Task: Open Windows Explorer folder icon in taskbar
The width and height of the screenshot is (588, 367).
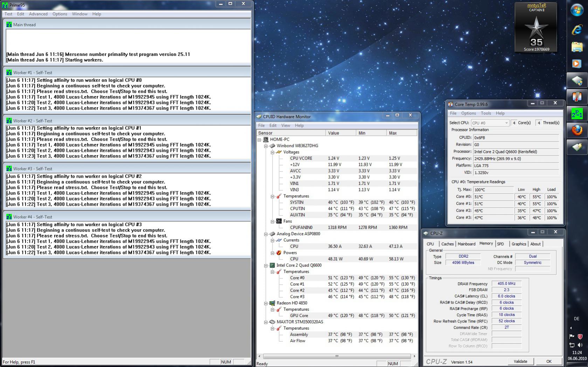Action: pos(577,47)
